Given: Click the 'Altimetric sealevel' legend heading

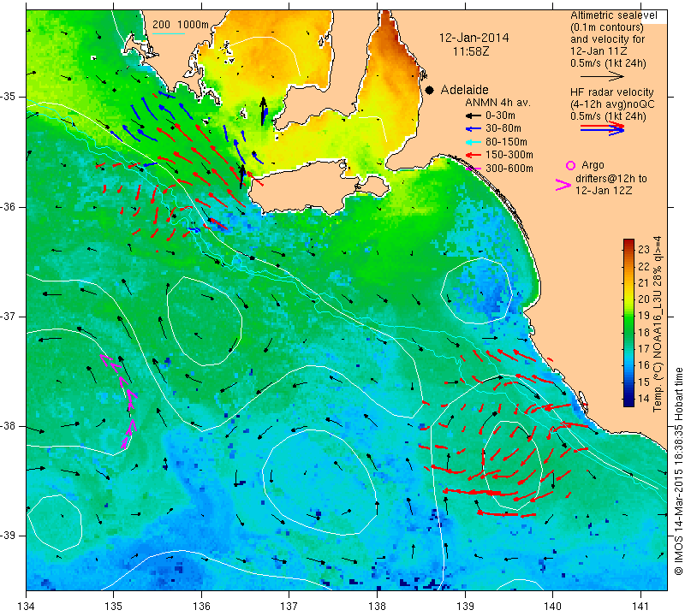Looking at the screenshot, I should click(614, 15).
